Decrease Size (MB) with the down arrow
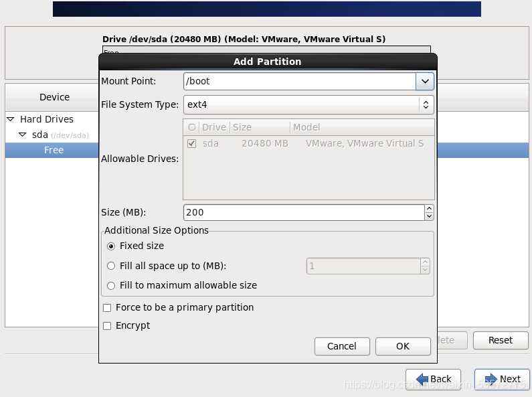 pos(429,216)
